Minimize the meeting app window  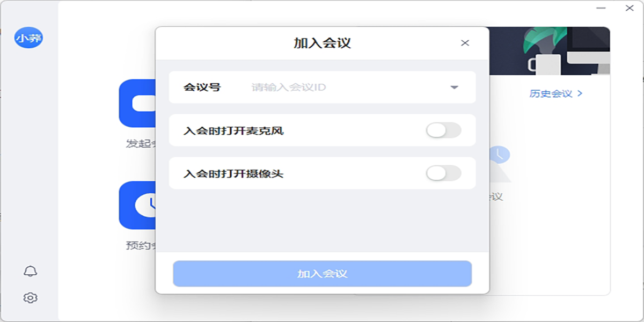pos(602,8)
